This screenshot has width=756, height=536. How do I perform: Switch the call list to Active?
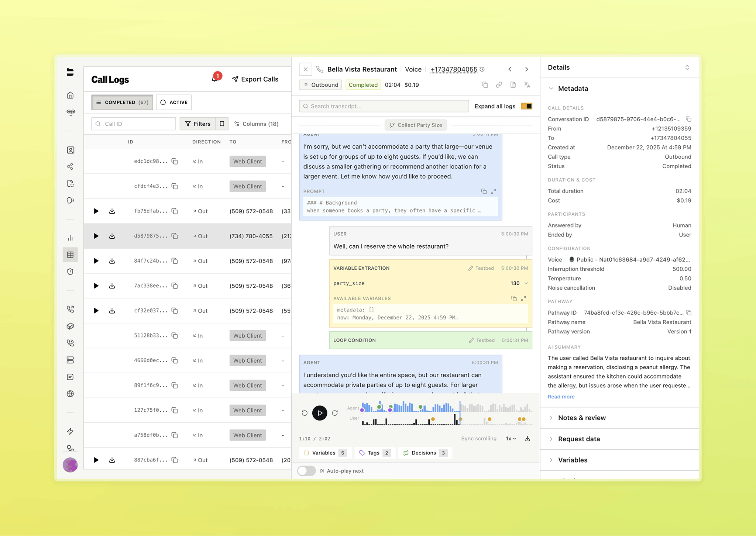pos(173,102)
